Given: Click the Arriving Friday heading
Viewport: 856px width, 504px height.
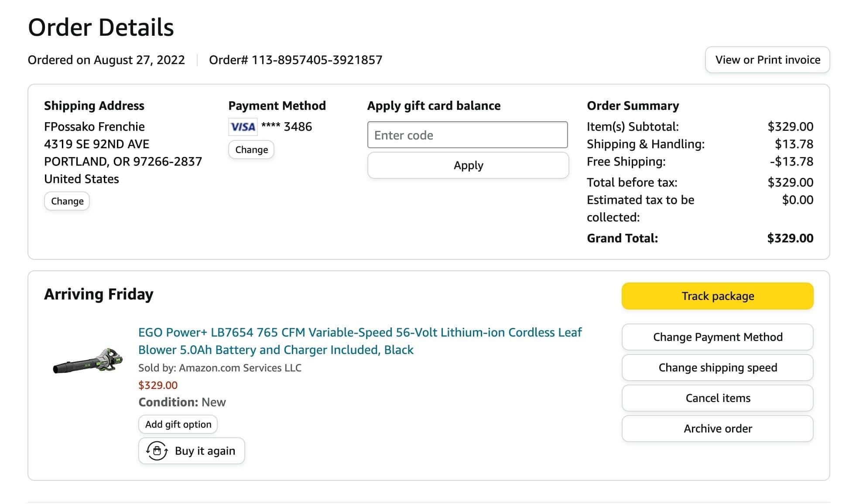Looking at the screenshot, I should point(99,294).
